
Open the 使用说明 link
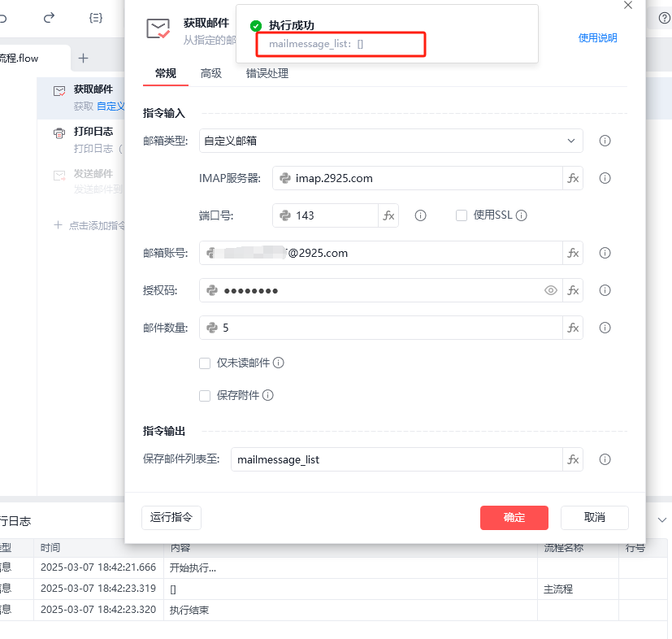(597, 37)
